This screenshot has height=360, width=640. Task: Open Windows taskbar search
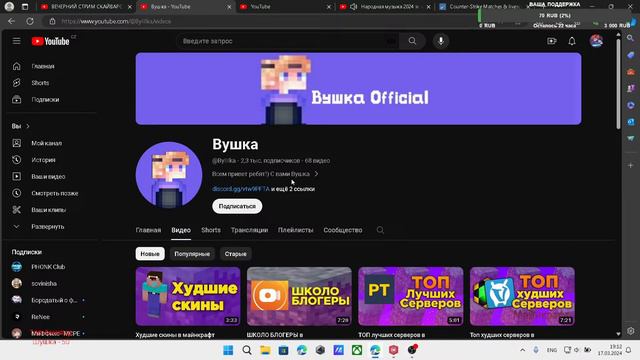point(247,350)
